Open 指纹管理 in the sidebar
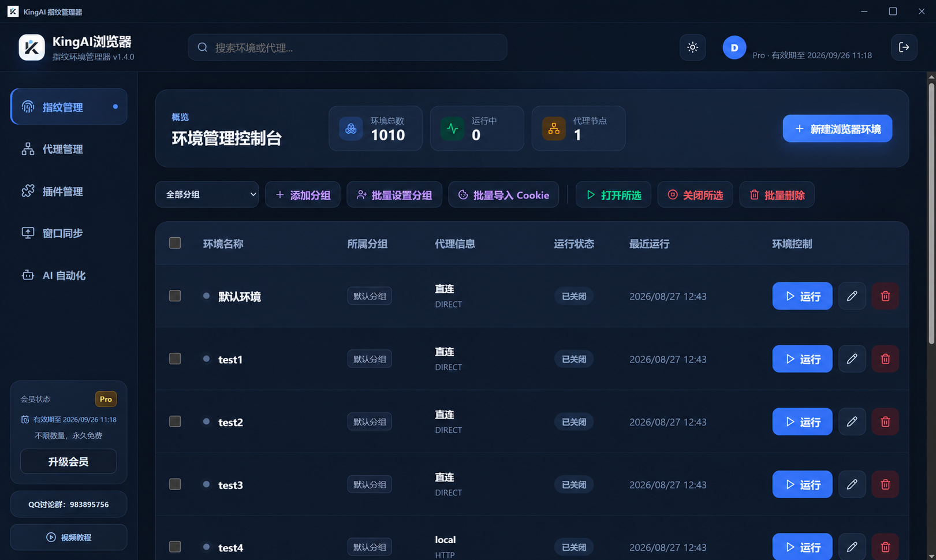Screen dimensions: 936x560 tap(69, 107)
